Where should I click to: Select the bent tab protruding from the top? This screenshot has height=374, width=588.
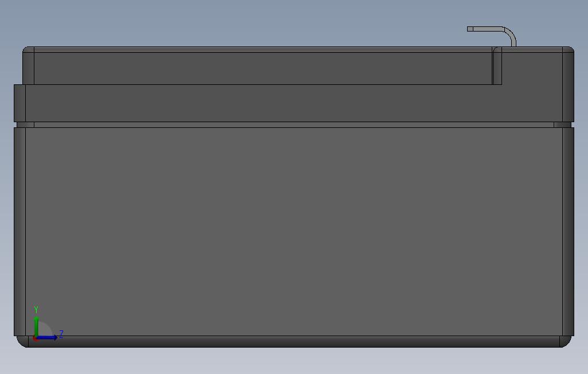coord(492,36)
